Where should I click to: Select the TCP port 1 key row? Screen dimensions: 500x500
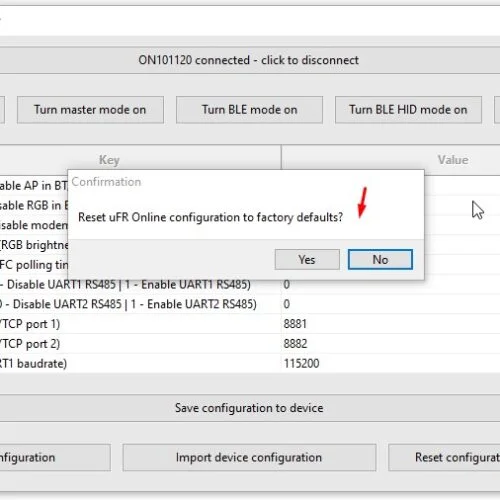tap(140, 324)
